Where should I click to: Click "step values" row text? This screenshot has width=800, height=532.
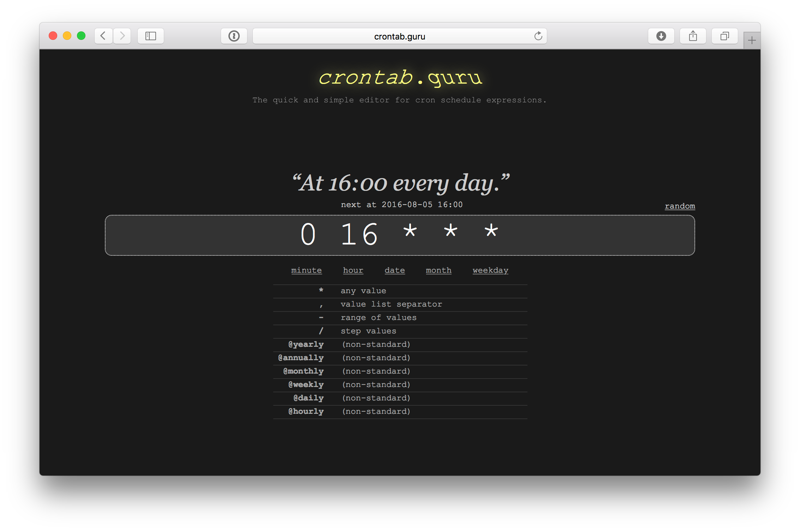368,331
